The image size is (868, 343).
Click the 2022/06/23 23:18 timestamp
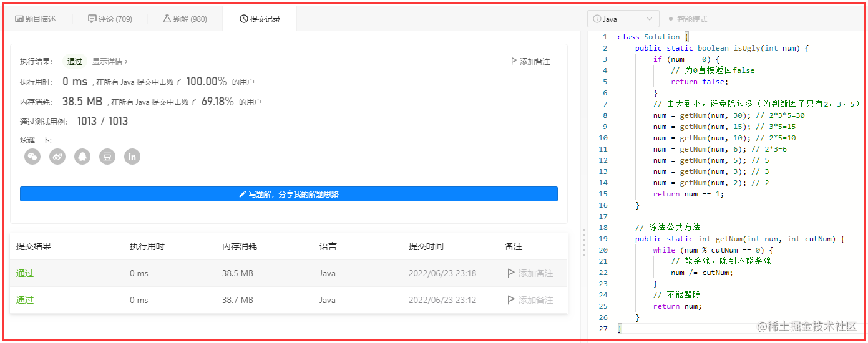[x=442, y=273]
